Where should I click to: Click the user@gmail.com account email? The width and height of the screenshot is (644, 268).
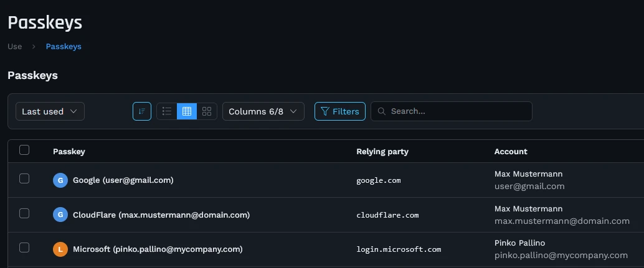(x=529, y=187)
